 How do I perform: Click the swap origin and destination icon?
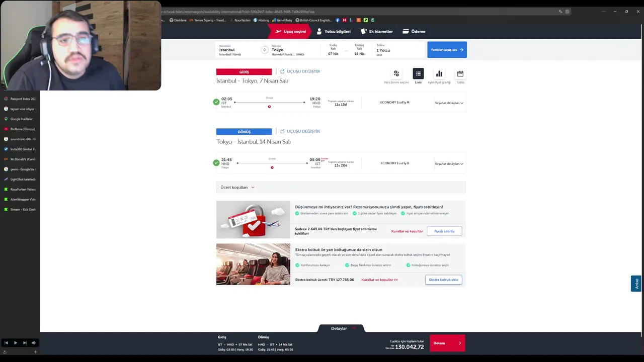[265, 50]
